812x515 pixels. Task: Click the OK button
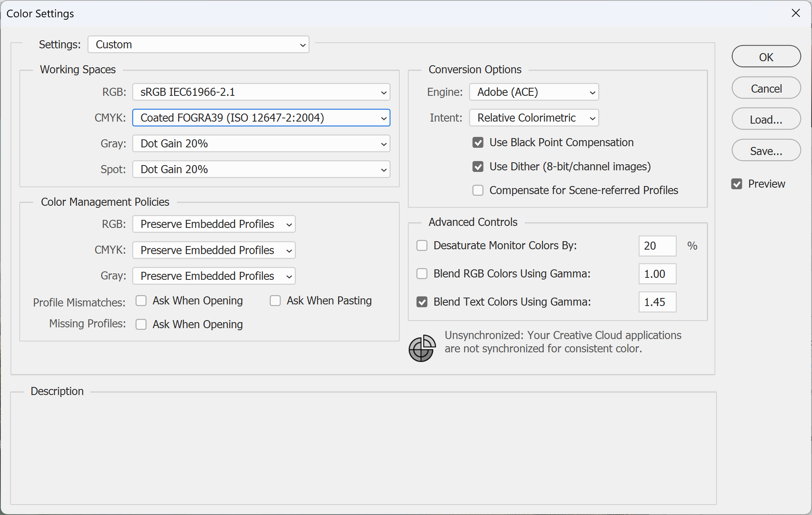click(766, 57)
